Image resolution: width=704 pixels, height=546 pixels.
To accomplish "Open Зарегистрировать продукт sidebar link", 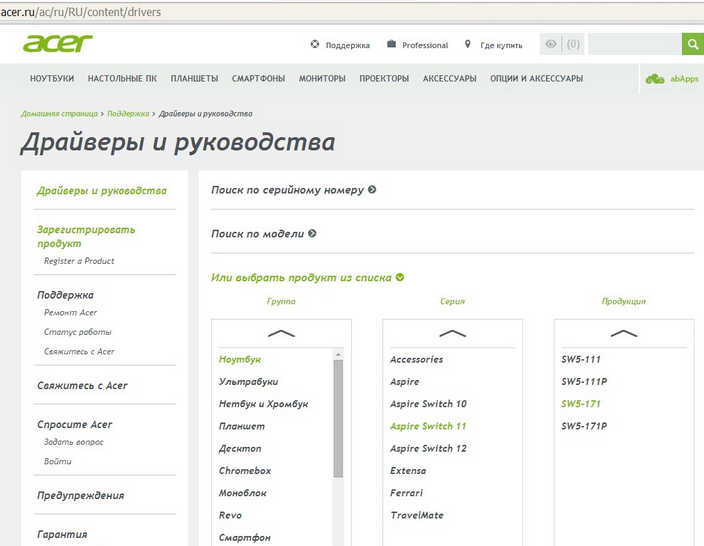I will click(x=86, y=237).
